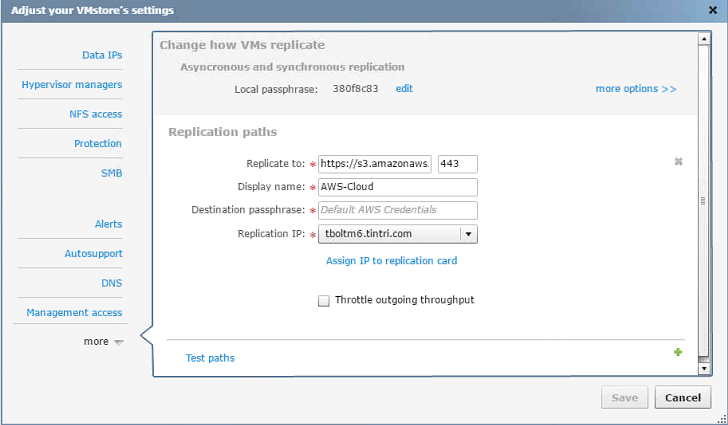This screenshot has width=728, height=425.
Task: Open Hypervisor managers settings
Action: point(72,85)
